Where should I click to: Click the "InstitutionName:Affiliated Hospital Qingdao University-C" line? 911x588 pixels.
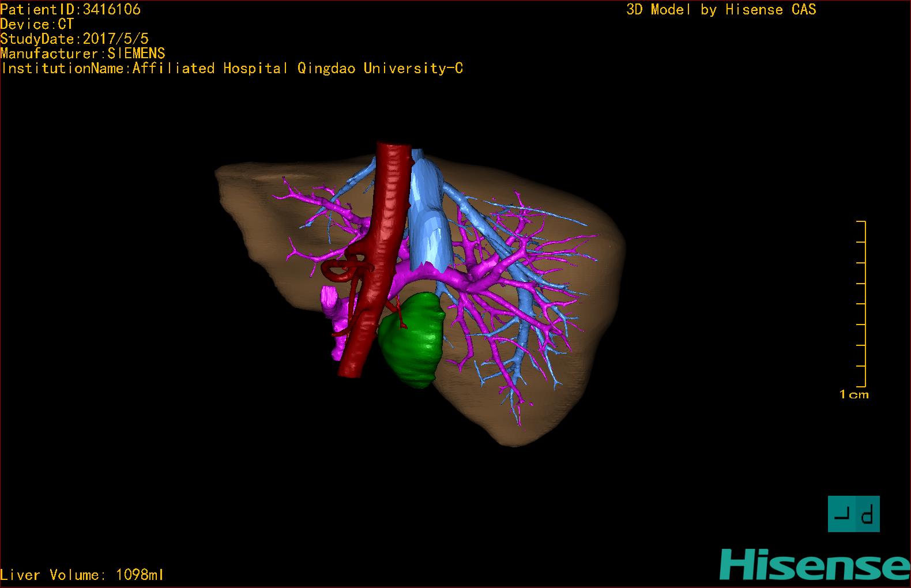(231, 69)
